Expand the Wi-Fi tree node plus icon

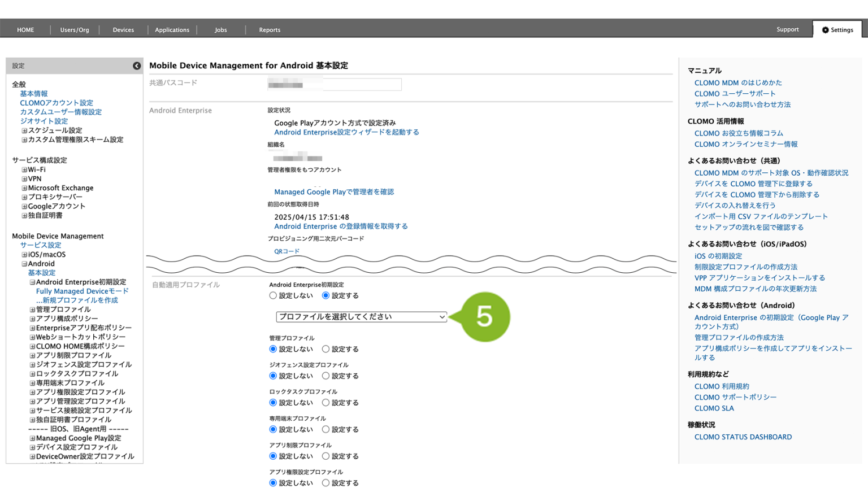(24, 169)
